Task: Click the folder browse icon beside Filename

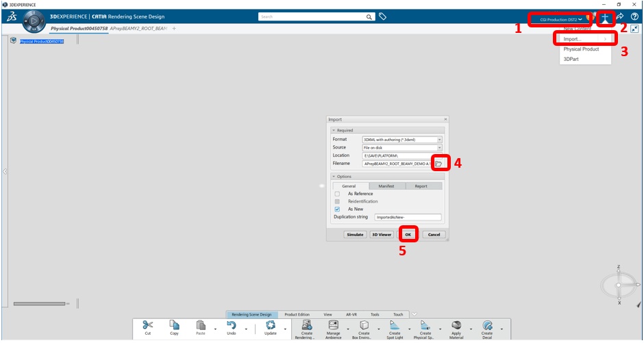Action: coord(438,164)
